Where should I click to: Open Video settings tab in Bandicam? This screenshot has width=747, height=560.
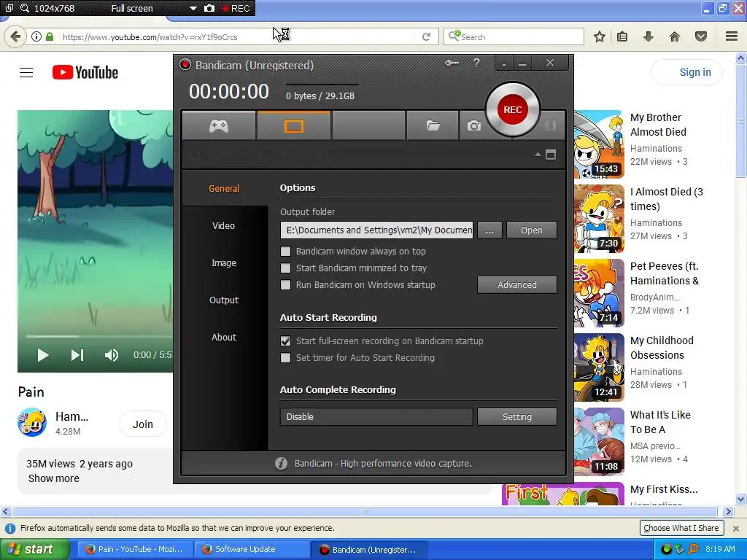click(224, 226)
